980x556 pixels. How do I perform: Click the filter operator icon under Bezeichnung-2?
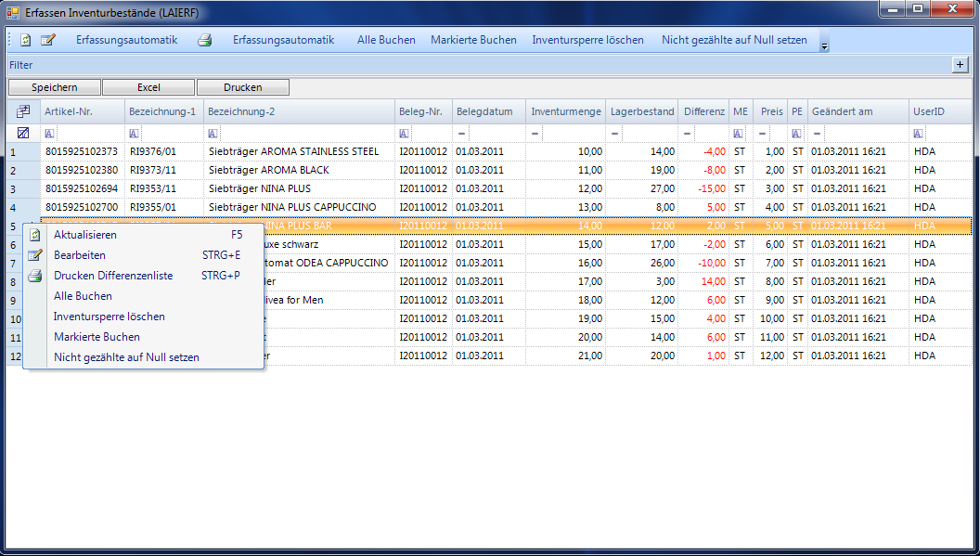(213, 133)
